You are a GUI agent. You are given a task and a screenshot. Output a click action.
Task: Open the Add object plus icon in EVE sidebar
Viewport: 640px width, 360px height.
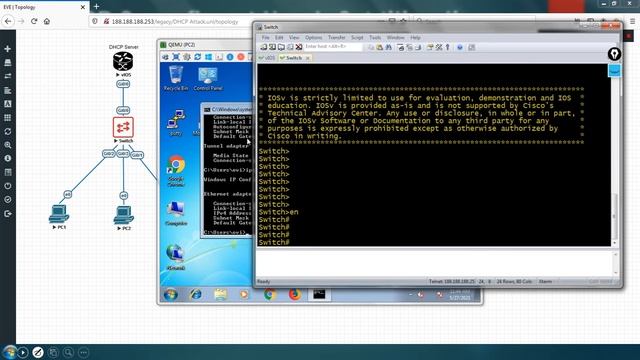coord(7,49)
